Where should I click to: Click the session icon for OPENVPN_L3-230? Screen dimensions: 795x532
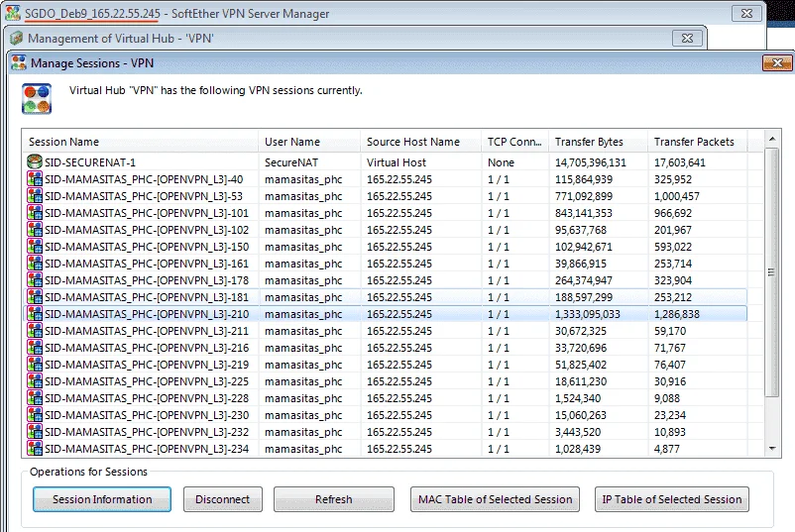click(x=35, y=415)
